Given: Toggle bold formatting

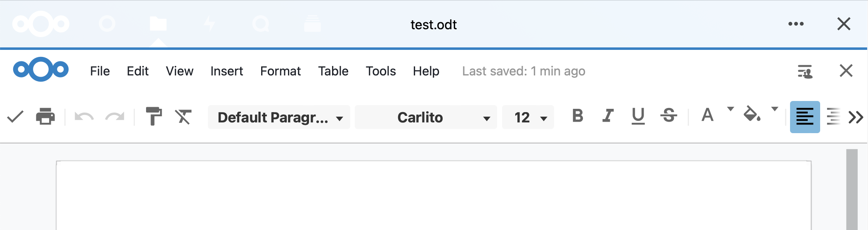Looking at the screenshot, I should point(578,116).
